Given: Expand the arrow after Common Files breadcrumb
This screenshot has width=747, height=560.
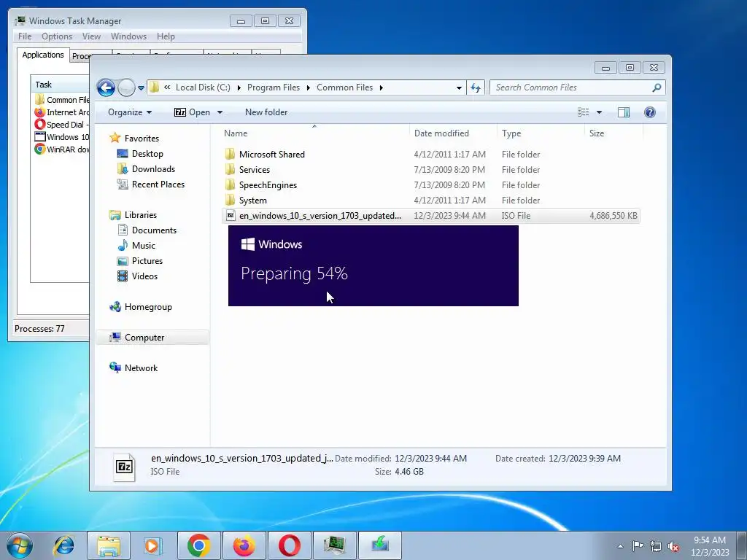Looking at the screenshot, I should pos(381,87).
